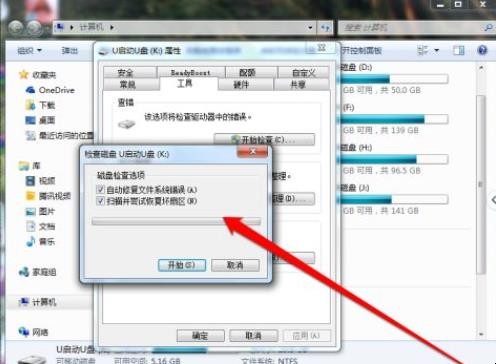Viewport: 496px width, 364px height.
Task: Click the 开始 button in disk check dialog
Action: pyautogui.click(x=182, y=265)
